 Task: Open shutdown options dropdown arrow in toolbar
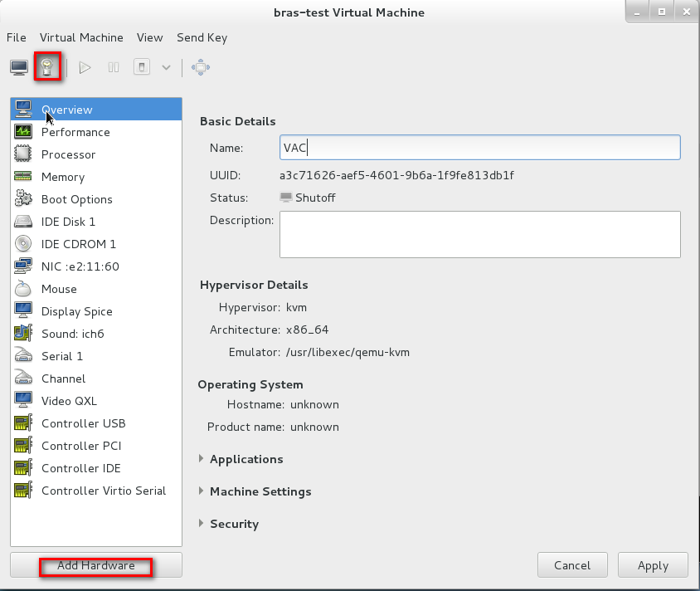click(x=166, y=68)
